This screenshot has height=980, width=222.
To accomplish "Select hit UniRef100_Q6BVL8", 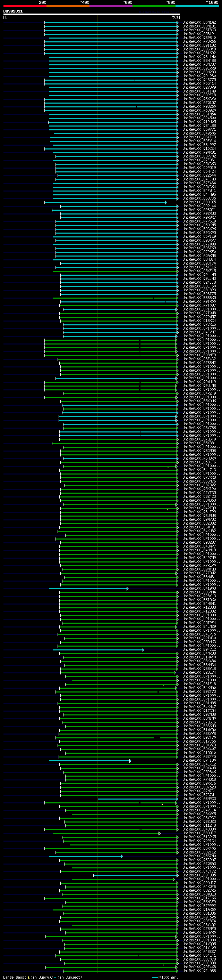I will [199, 669].
